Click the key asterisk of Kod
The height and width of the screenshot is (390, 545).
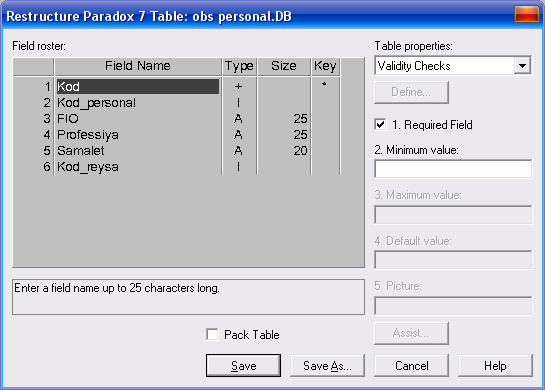coord(324,84)
